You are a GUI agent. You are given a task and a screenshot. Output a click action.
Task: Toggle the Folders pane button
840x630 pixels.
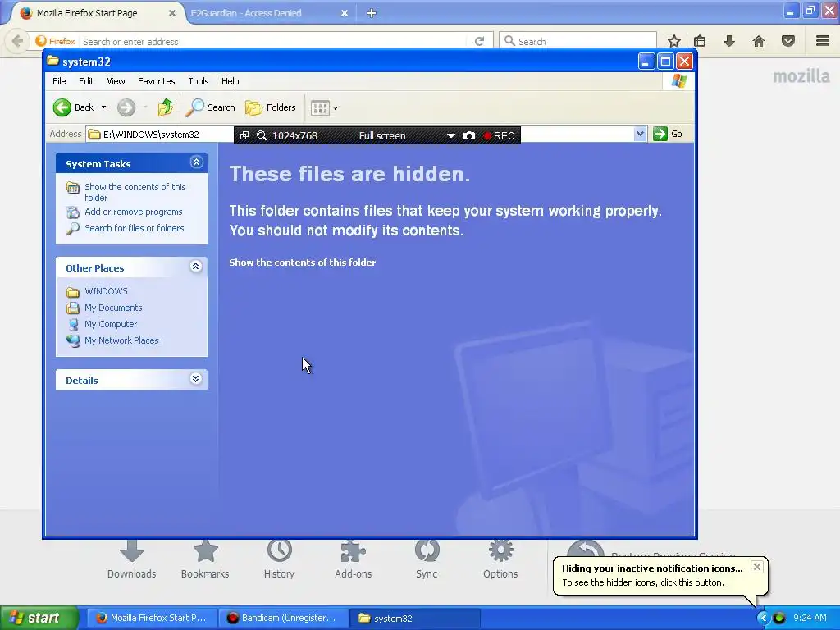coord(271,107)
